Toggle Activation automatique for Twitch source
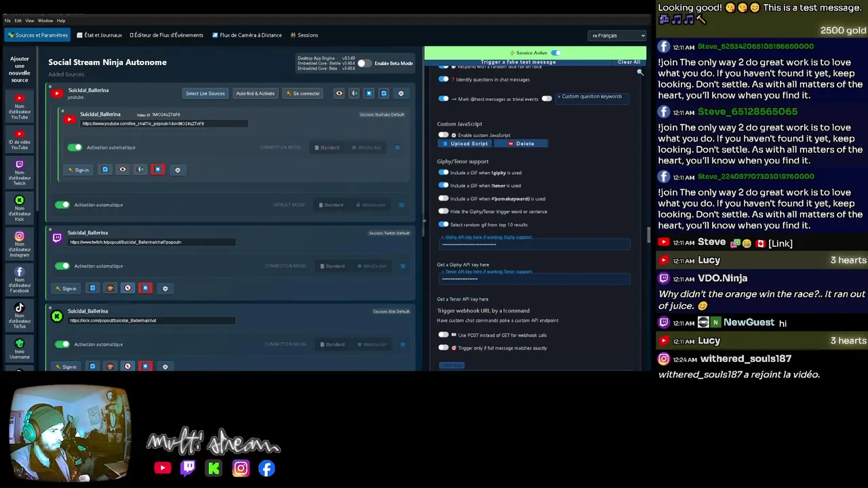Screen dimensions: 868x488 pos(62,266)
